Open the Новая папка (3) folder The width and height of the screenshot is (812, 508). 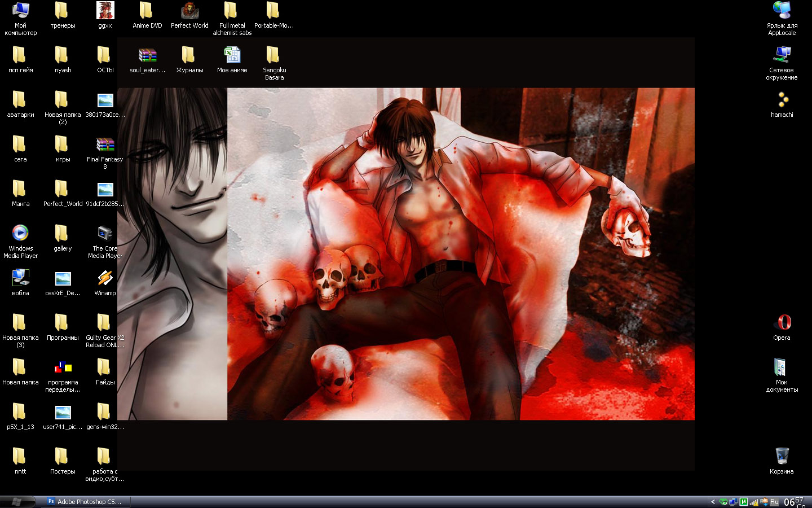point(20,330)
